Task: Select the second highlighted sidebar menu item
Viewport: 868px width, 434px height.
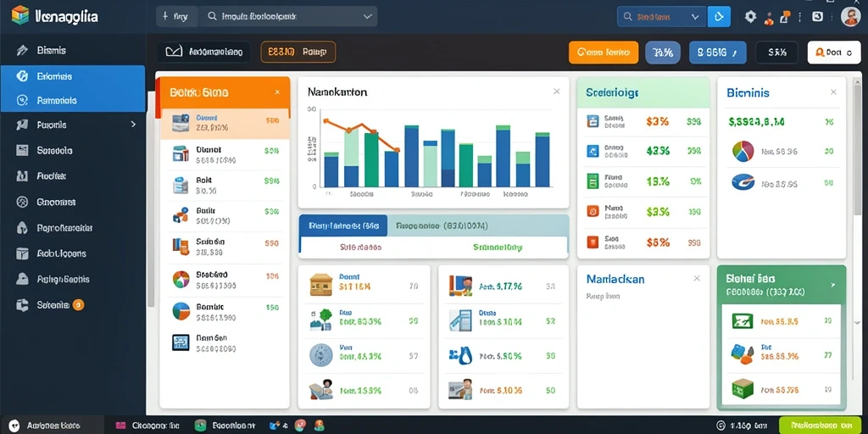Action: point(73,101)
